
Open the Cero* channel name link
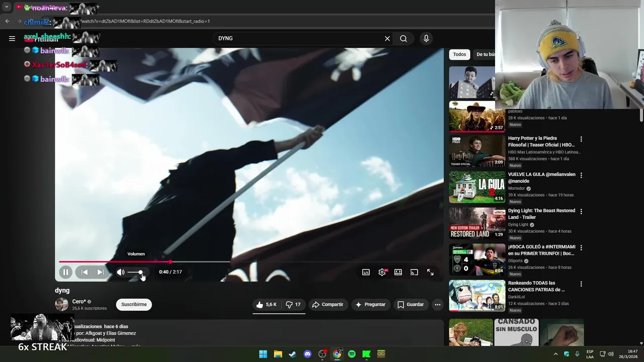(x=79, y=302)
